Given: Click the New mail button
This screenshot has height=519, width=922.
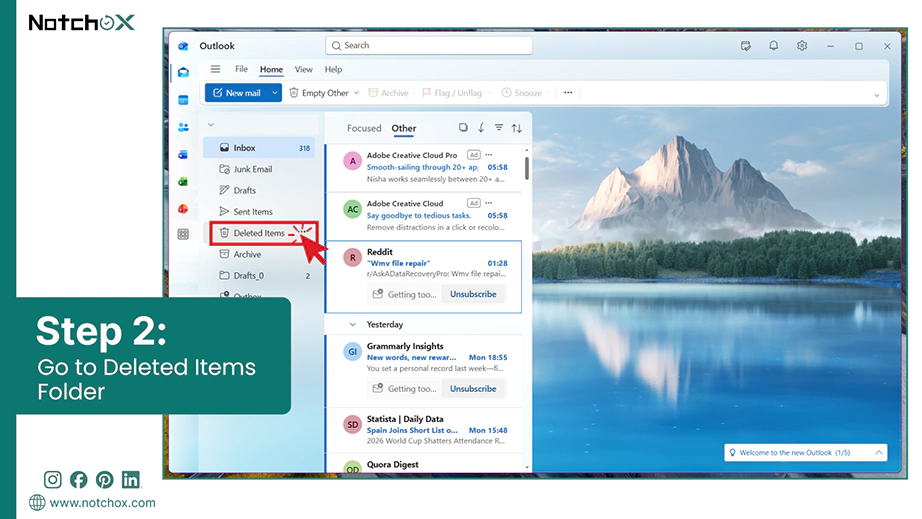Looking at the screenshot, I should (x=236, y=93).
